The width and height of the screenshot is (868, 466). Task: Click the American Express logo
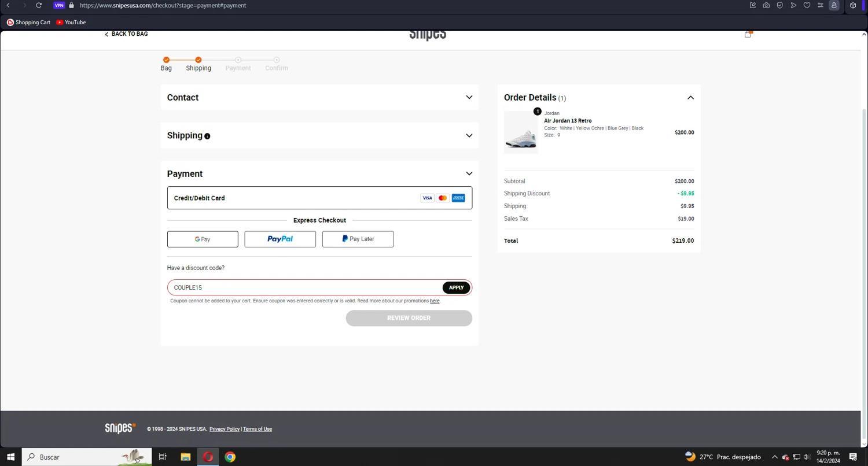point(458,198)
